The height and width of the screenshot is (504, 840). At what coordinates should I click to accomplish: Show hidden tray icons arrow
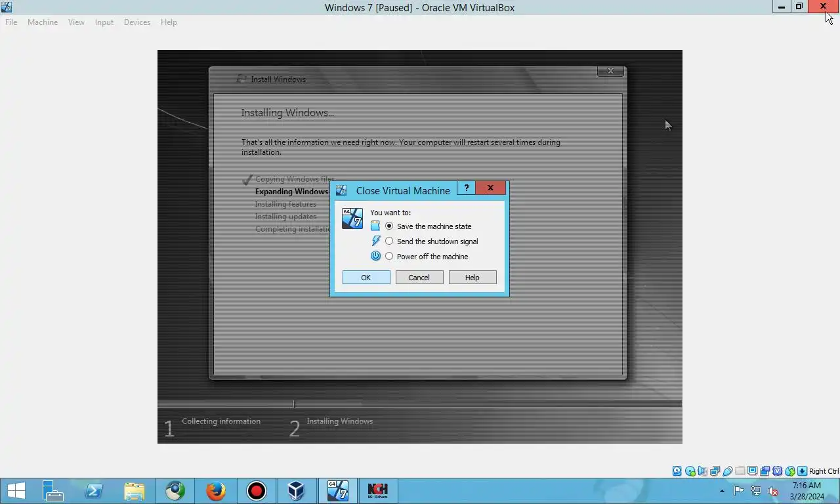pos(723,491)
